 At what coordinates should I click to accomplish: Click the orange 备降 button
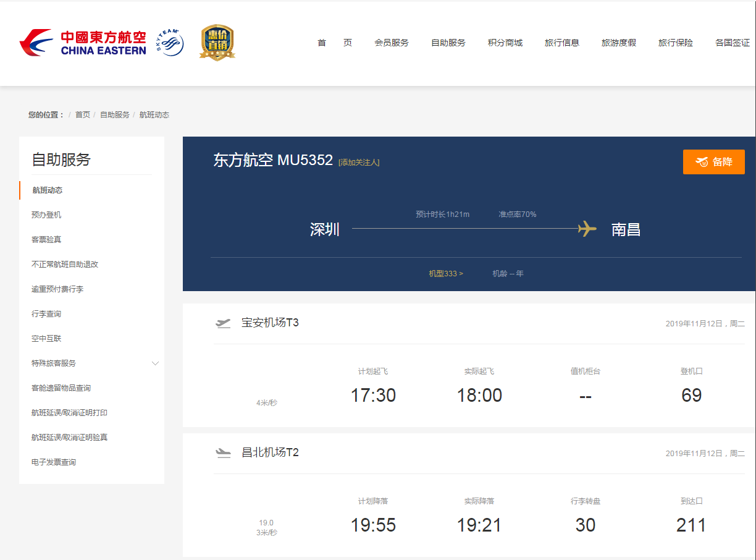pos(713,162)
